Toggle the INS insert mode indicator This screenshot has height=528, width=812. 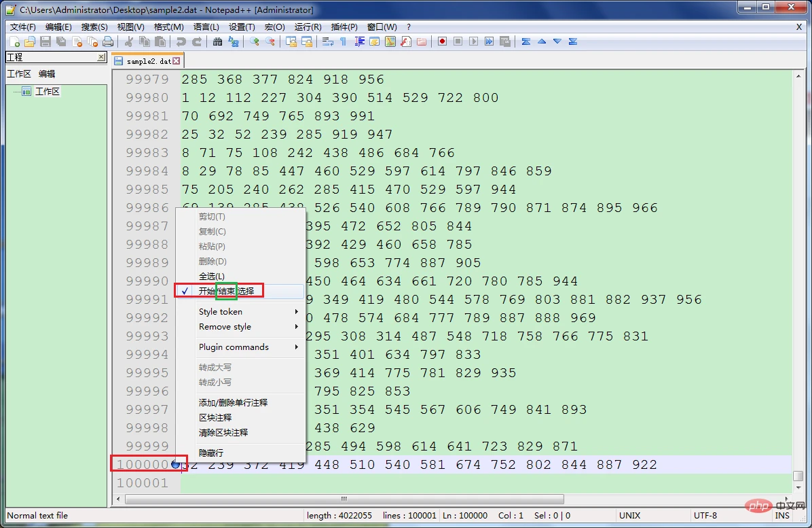(x=782, y=516)
